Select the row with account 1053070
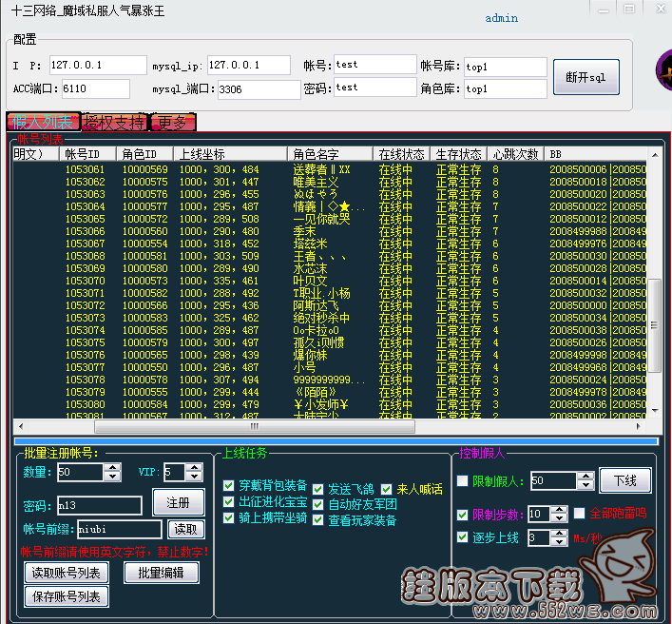This screenshot has height=624, width=672. (x=330, y=281)
